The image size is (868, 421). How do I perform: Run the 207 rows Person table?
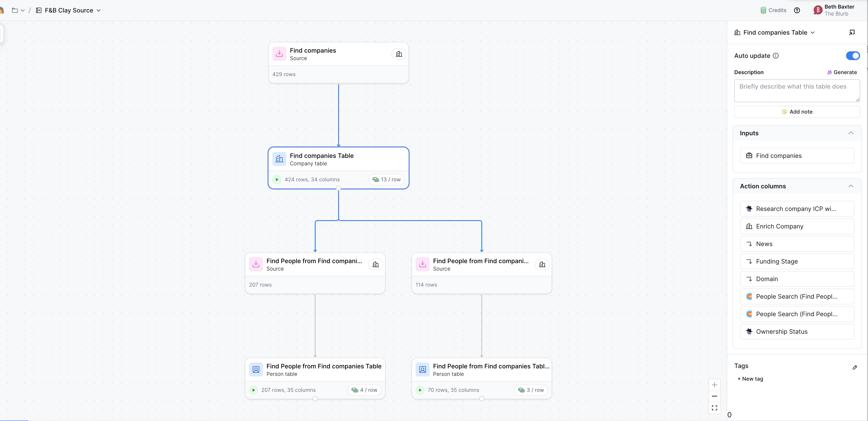pyautogui.click(x=253, y=390)
